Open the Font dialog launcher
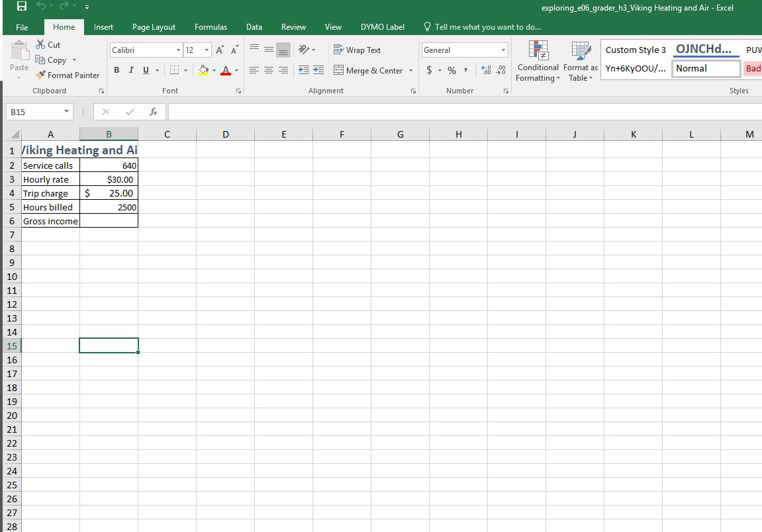 (x=238, y=91)
